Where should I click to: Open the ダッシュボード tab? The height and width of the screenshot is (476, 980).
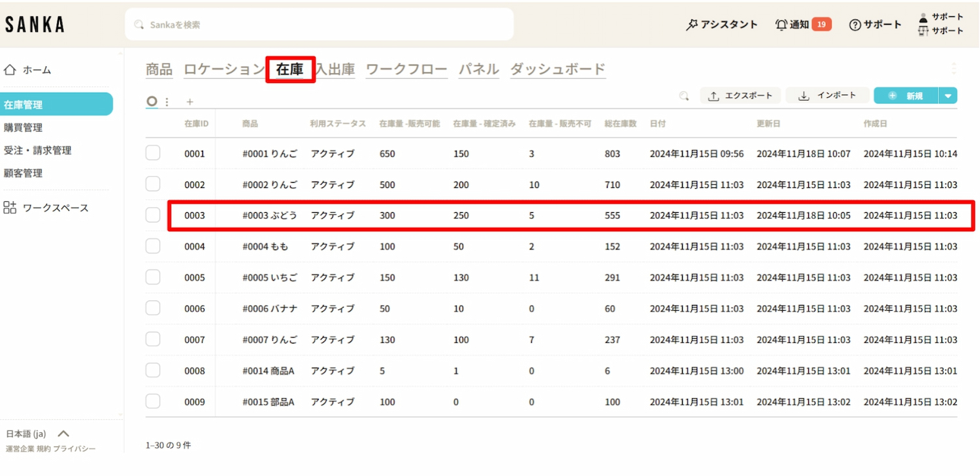tap(557, 69)
